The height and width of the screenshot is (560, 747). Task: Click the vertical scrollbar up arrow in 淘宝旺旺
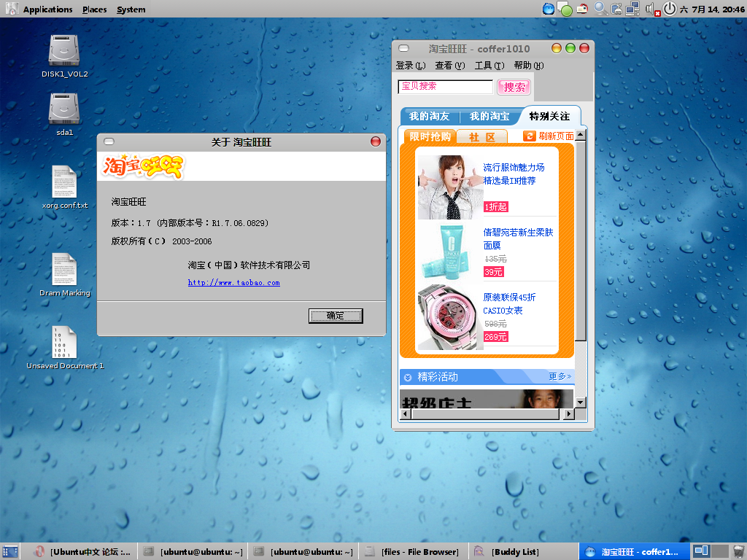[580, 135]
